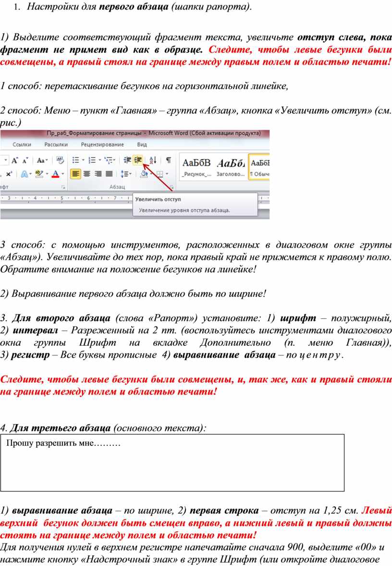Image resolution: width=392 pixels, height=566 pixels.
Task: Click the Shrink Font (small A) icon
Action: click(25, 161)
